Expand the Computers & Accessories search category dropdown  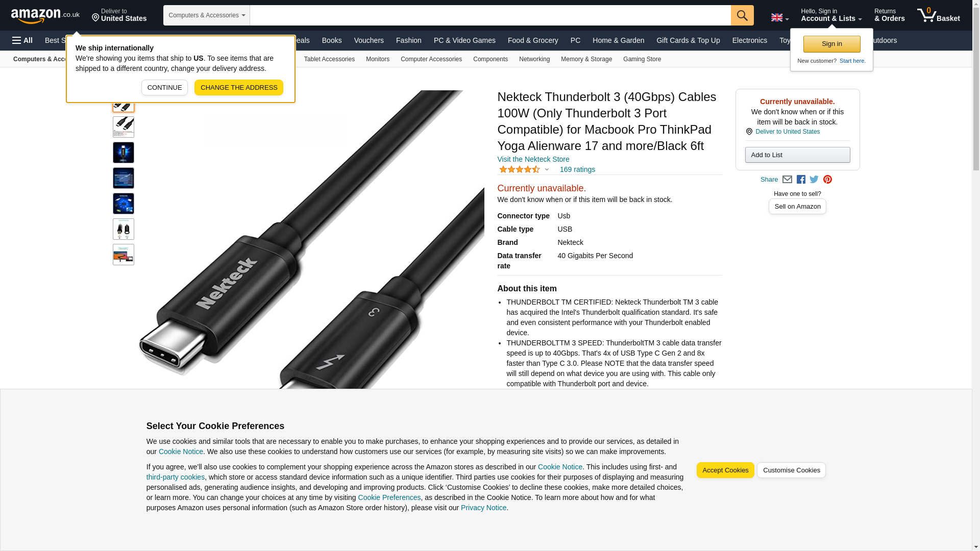pos(207,15)
